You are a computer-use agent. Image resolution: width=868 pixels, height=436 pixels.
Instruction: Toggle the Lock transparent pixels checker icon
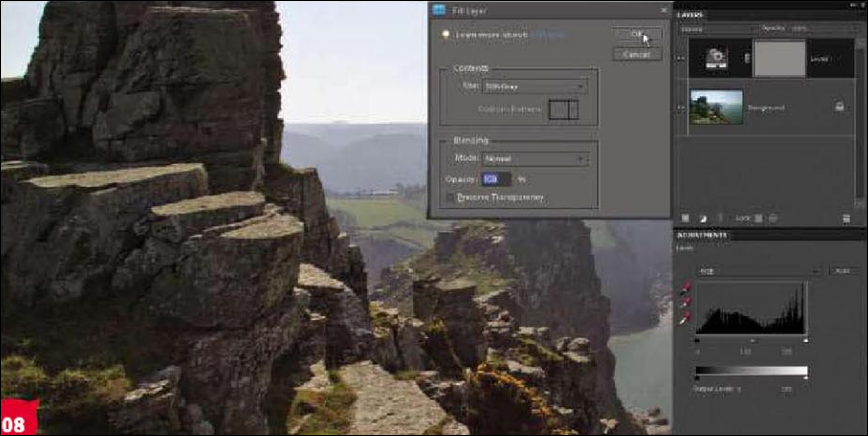click(759, 219)
